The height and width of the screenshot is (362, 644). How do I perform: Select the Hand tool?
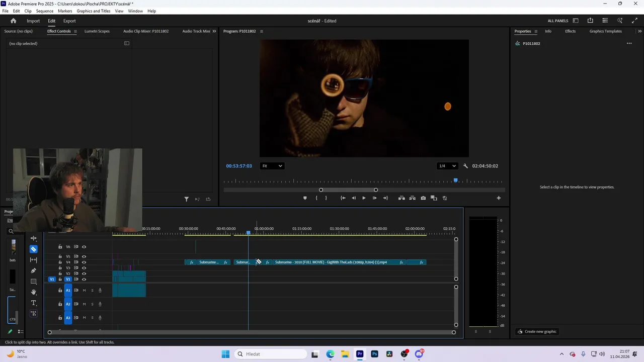point(34,292)
